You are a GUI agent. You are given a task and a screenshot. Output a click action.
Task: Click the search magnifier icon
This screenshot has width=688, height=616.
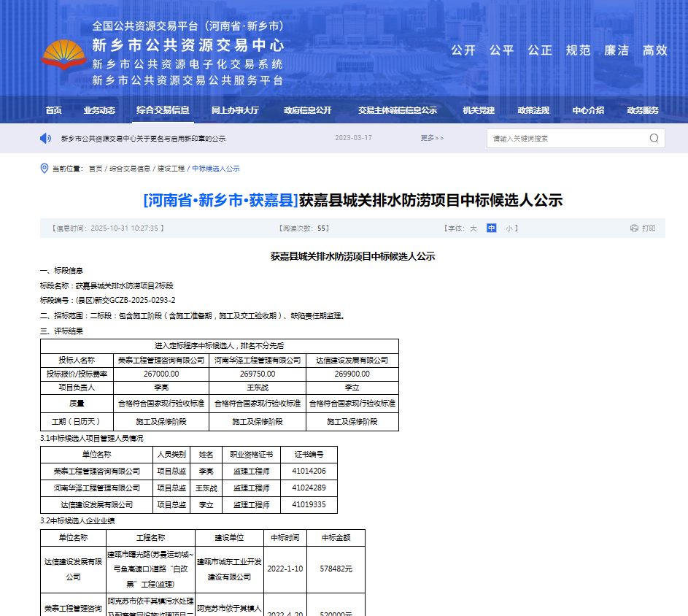tap(654, 138)
